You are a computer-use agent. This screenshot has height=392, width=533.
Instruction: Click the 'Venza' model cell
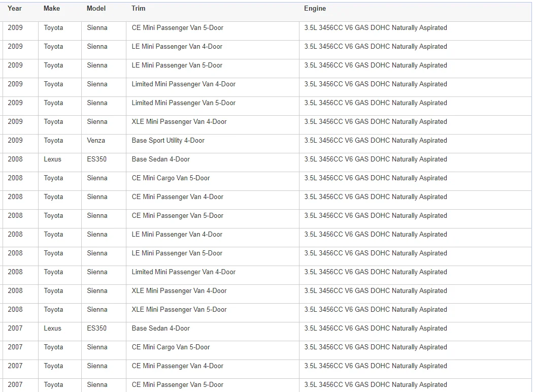tap(96, 141)
